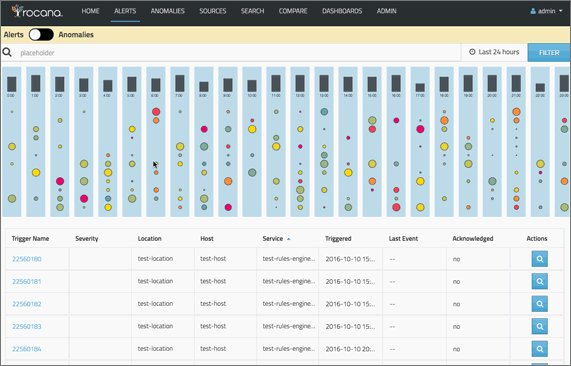
Task: Open details for trigger 22560183 via magnifier button
Action: (x=540, y=326)
